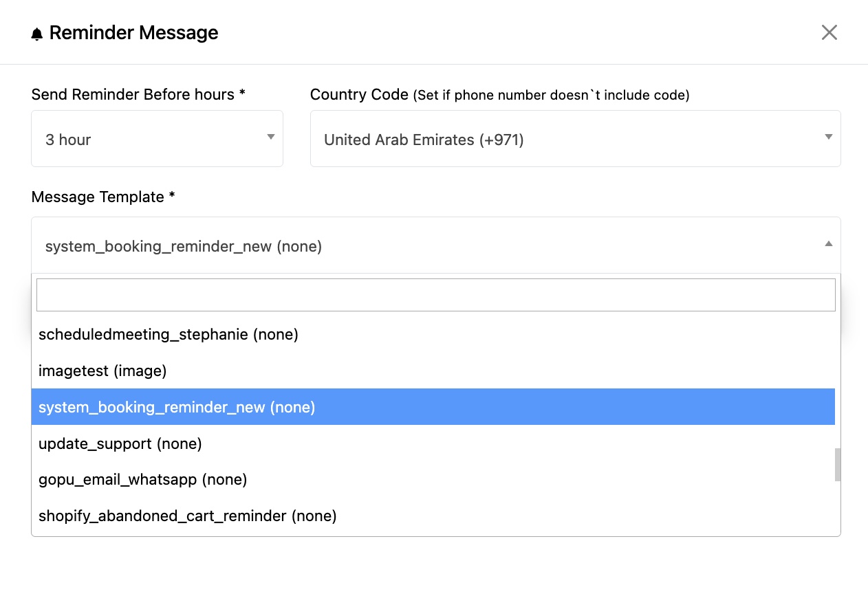Image resolution: width=868 pixels, height=616 pixels.
Task: Click the Send Reminder Before hours label
Action: [138, 95]
